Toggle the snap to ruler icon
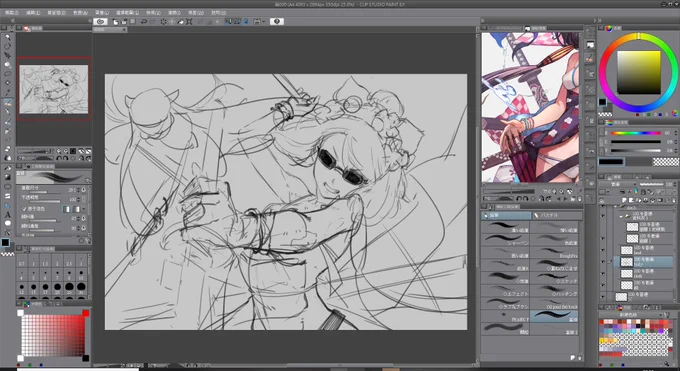This screenshot has width=680, height=371. [228, 21]
